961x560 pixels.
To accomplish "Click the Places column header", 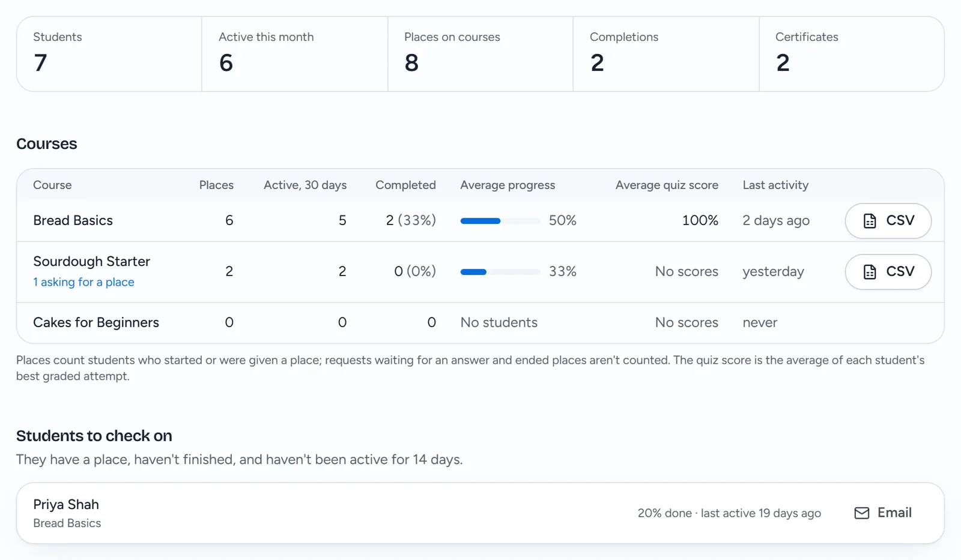I will coord(216,185).
